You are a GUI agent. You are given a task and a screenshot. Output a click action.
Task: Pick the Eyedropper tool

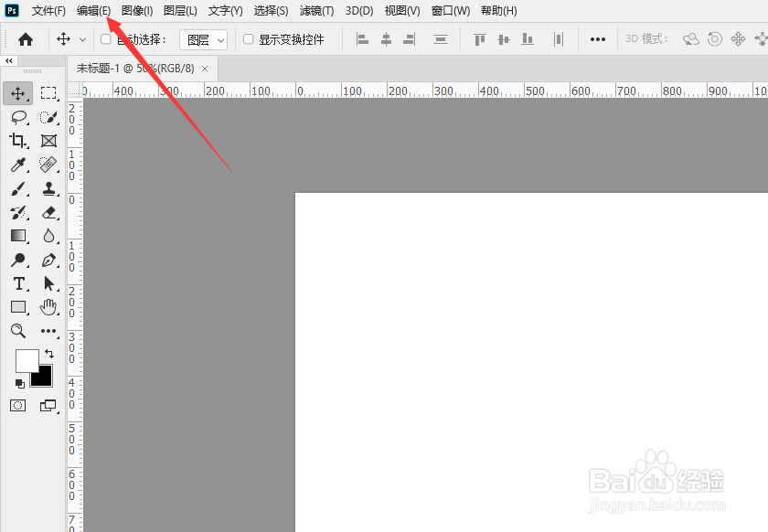[18, 165]
